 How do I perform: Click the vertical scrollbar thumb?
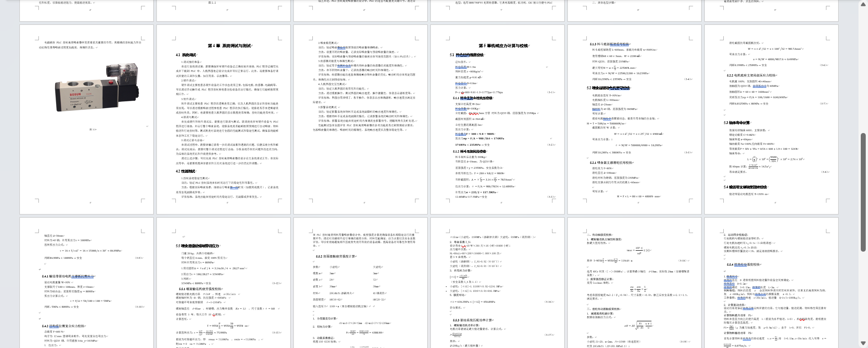pos(863,192)
